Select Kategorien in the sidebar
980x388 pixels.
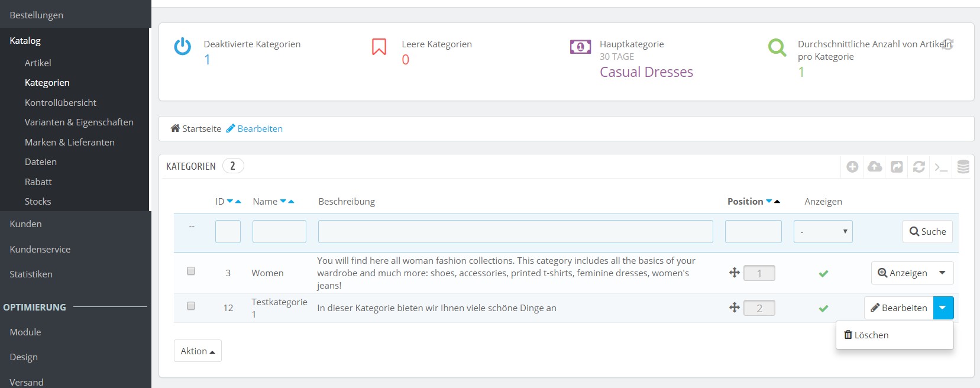tap(47, 83)
